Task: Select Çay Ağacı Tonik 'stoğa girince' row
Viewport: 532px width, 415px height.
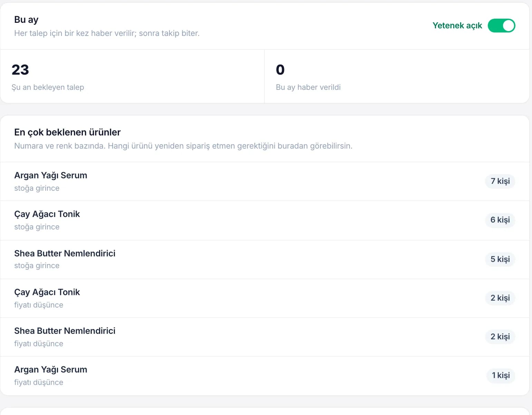Action: (265, 220)
